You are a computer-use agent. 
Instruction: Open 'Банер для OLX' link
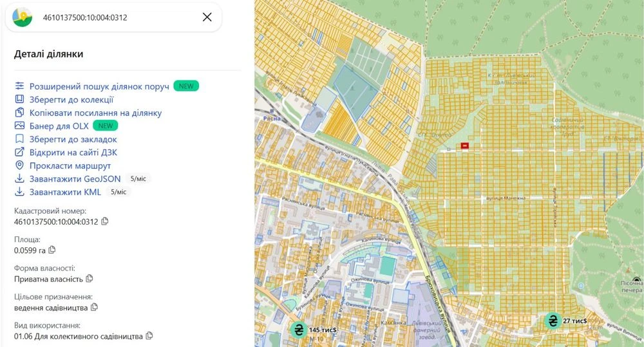(x=59, y=126)
